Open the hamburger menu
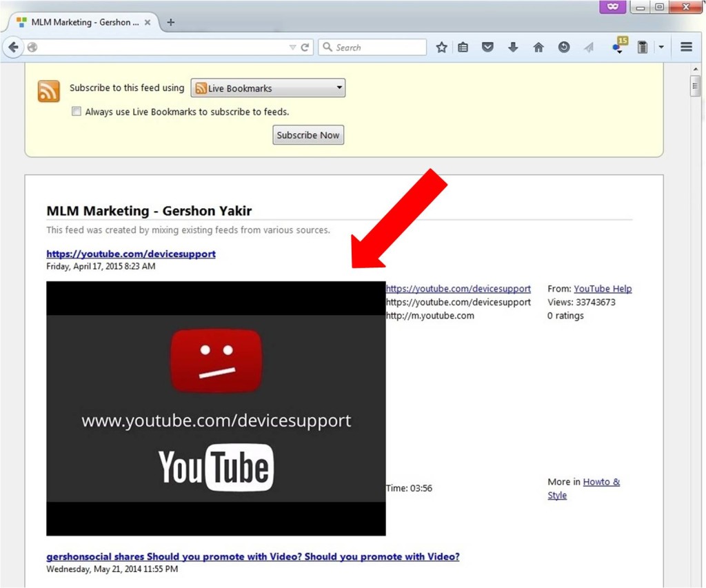The height and width of the screenshot is (588, 706). coord(686,47)
